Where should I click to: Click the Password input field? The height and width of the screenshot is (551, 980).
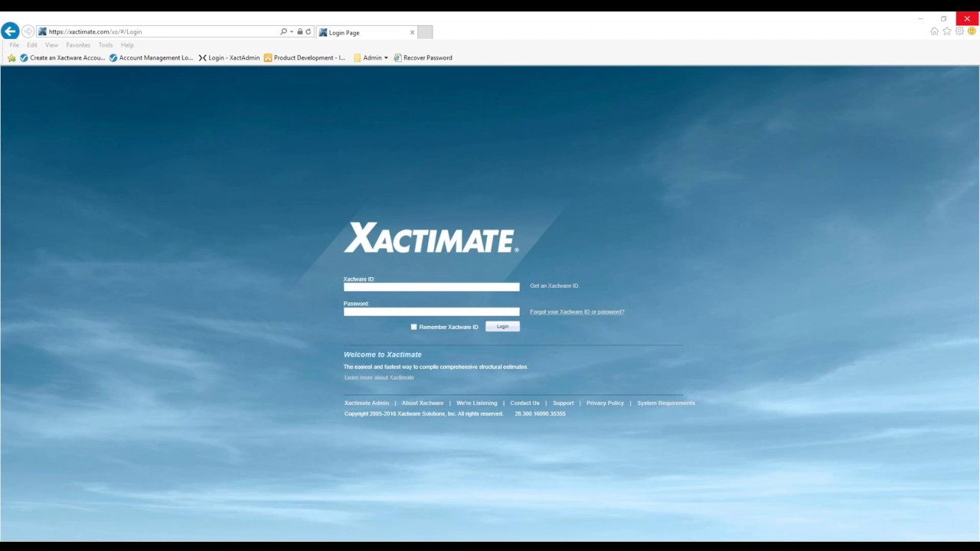[x=431, y=311]
